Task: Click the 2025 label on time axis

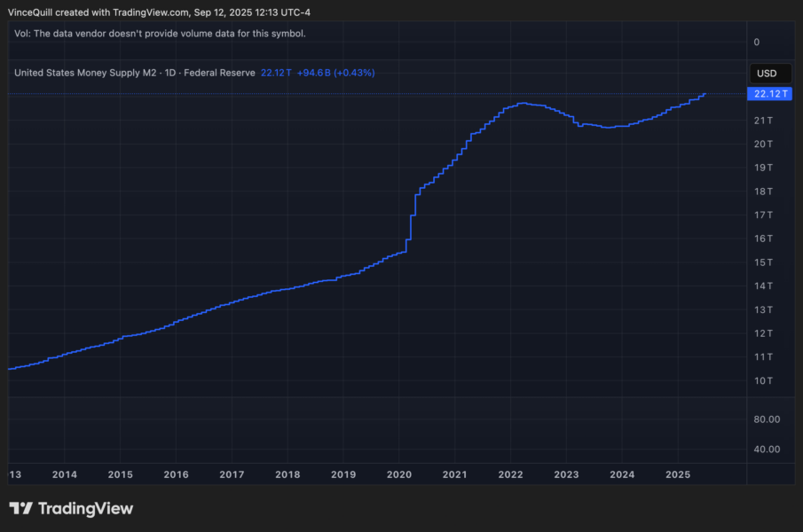Action: point(678,474)
